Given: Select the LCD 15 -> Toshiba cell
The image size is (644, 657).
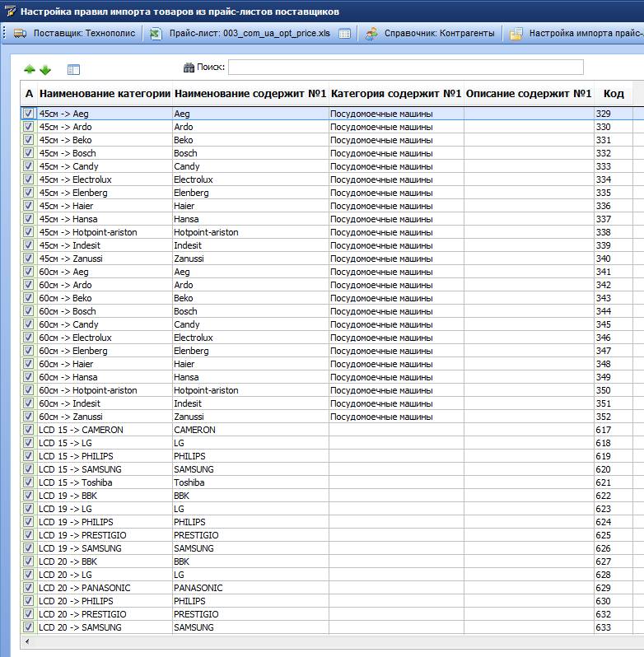Looking at the screenshot, I should (105, 482).
